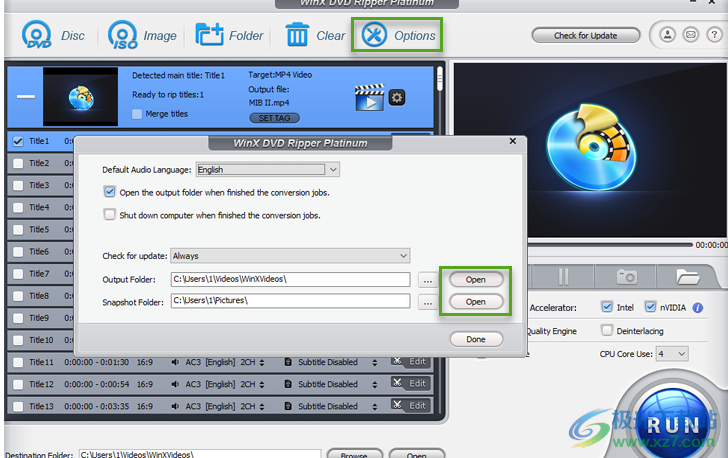Click the DVD thumbnail preview image
The image size is (728, 458).
pyautogui.click(x=80, y=97)
